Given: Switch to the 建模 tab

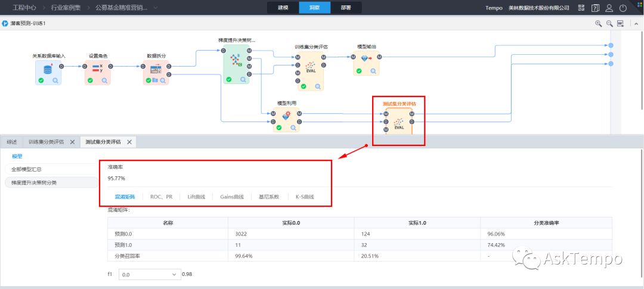Looking at the screenshot, I should (283, 8).
